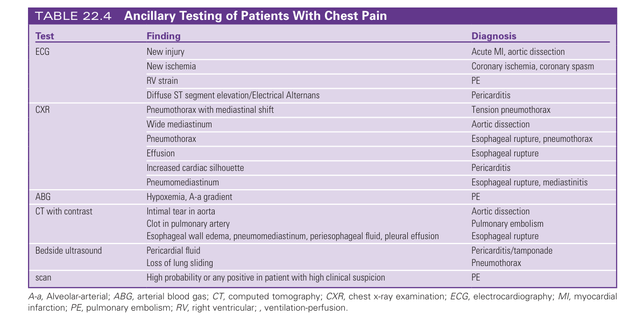Screen dimensions: 644x316
Task: Select the "Wide mediastinum" finding cell
Action: tap(179, 125)
